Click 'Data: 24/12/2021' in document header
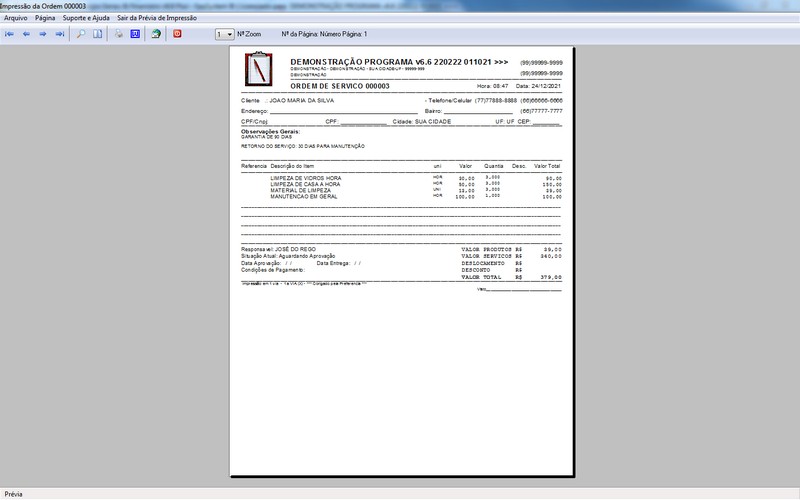 538,86
